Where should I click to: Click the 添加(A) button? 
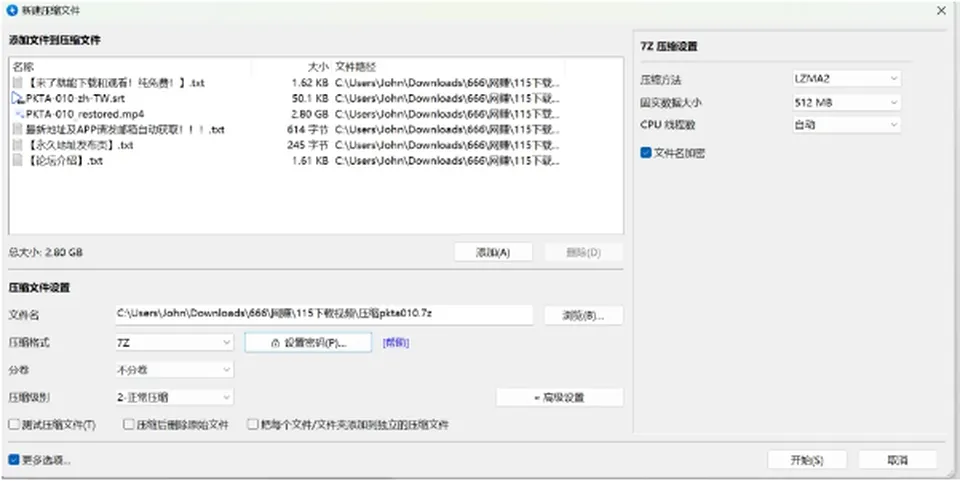click(493, 252)
